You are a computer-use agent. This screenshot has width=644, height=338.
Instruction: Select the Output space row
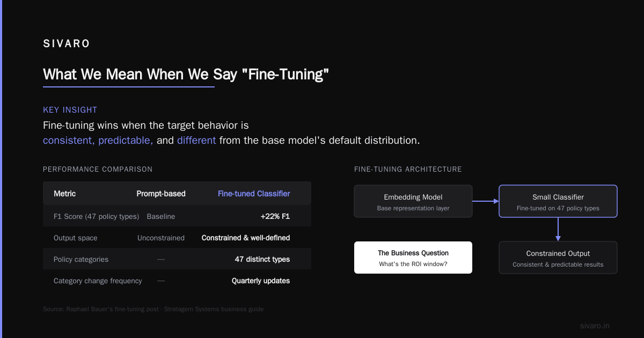coord(177,238)
